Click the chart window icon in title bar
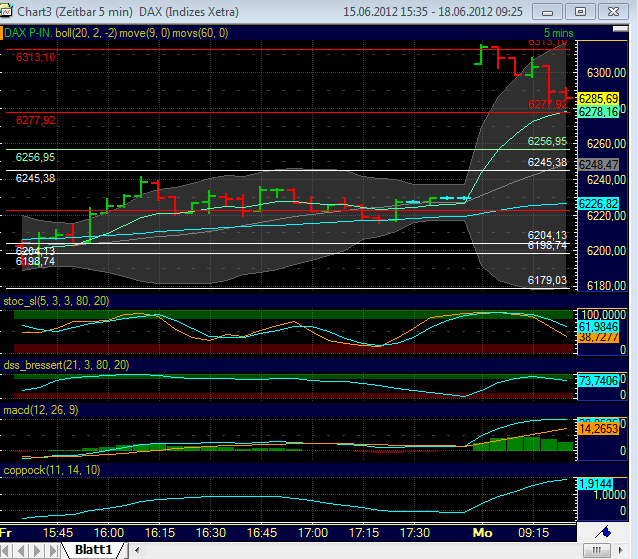This screenshot has width=638, height=559. pyautogui.click(x=6, y=11)
